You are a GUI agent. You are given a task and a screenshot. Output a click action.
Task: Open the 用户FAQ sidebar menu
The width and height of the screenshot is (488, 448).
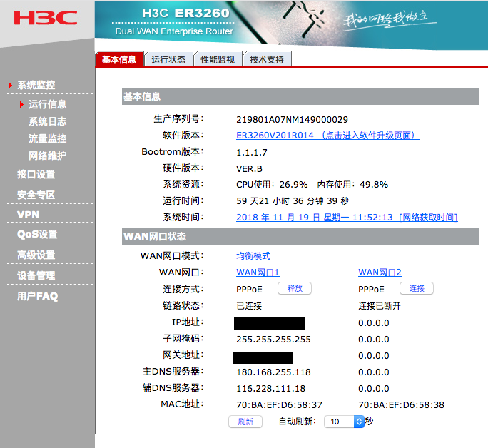point(38,296)
